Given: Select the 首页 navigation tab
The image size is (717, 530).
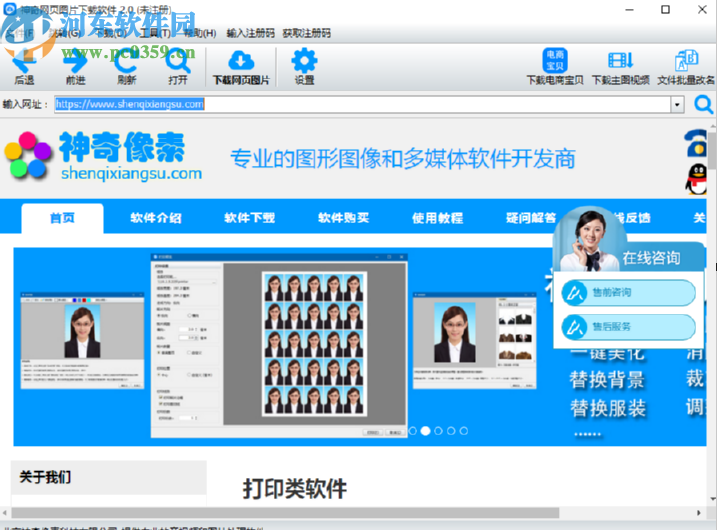Looking at the screenshot, I should click(x=62, y=218).
